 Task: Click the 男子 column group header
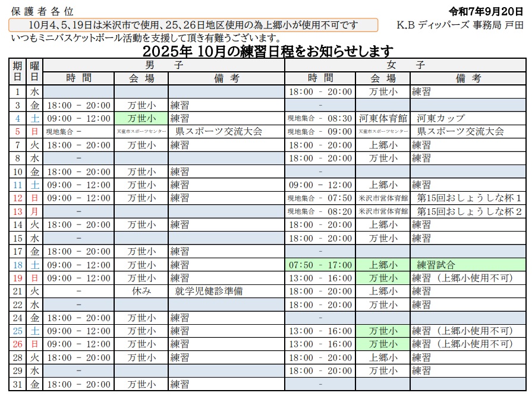[x=164, y=65]
